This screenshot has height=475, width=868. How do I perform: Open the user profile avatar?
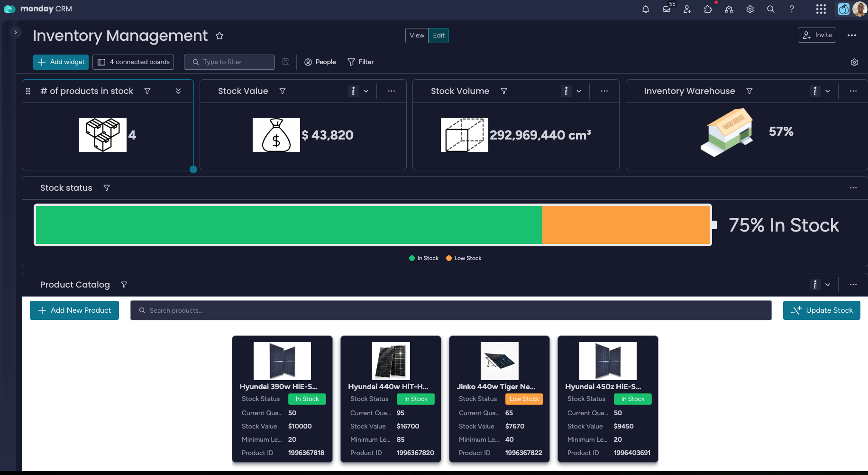pyautogui.click(x=859, y=9)
